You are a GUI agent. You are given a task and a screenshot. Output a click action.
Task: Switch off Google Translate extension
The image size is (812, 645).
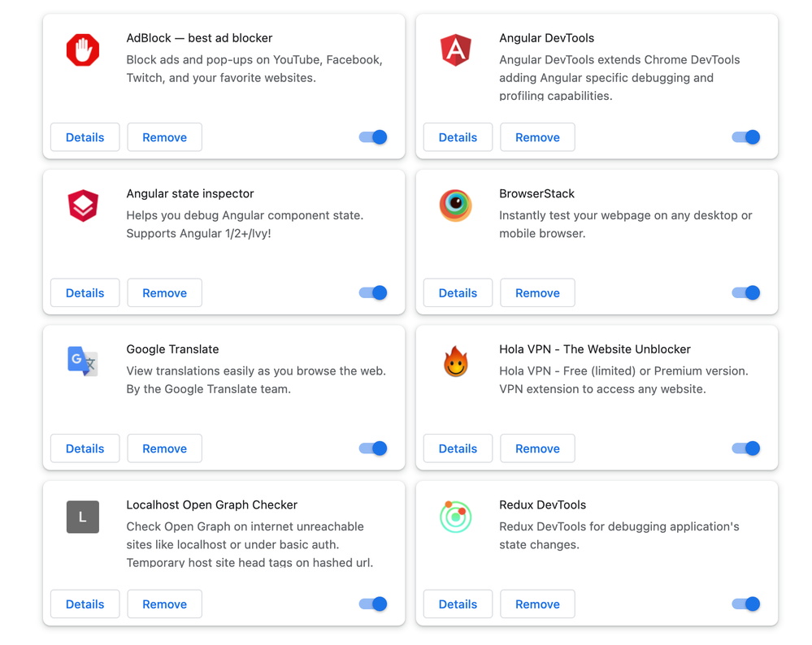pyautogui.click(x=373, y=448)
